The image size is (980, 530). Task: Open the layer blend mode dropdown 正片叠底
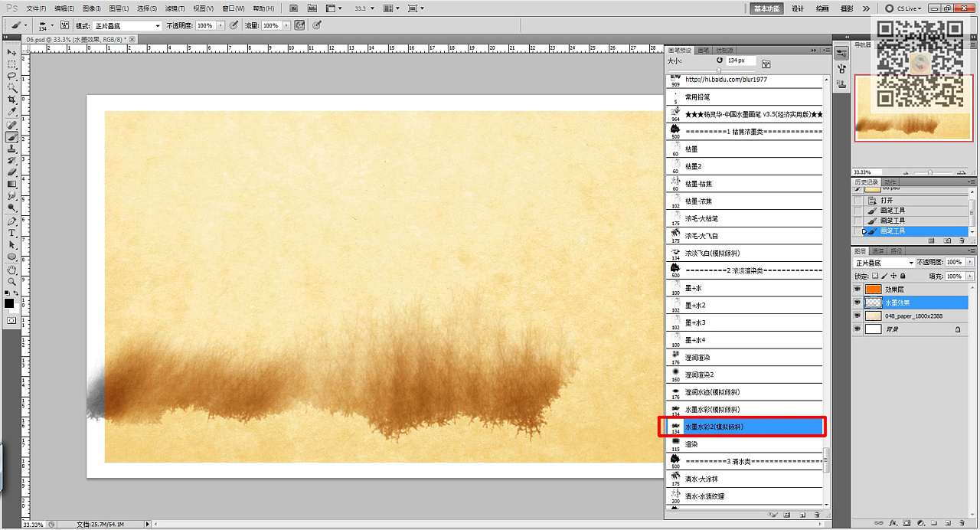click(x=883, y=263)
